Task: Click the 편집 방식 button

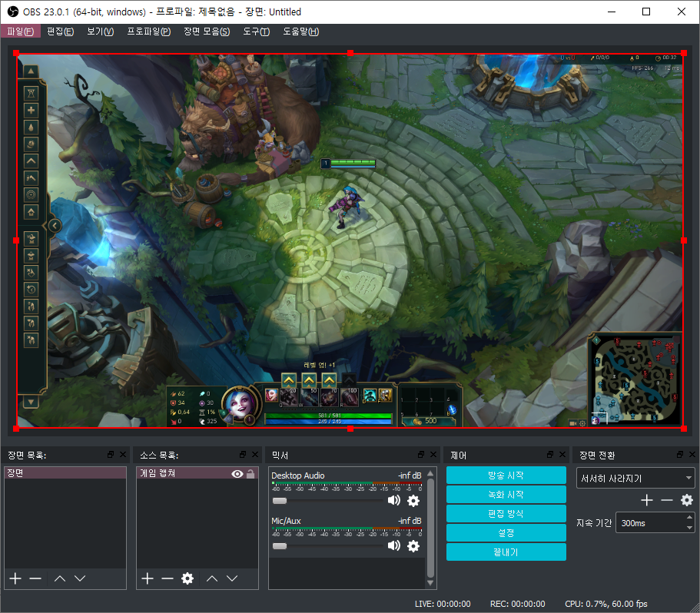Action: (506, 513)
